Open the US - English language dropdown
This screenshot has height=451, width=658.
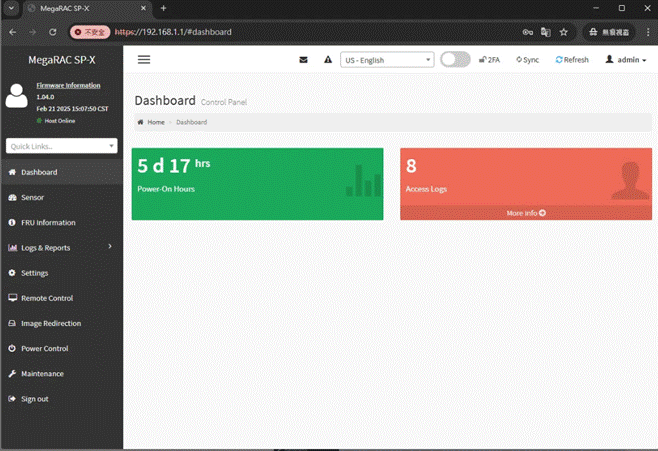[387, 60]
